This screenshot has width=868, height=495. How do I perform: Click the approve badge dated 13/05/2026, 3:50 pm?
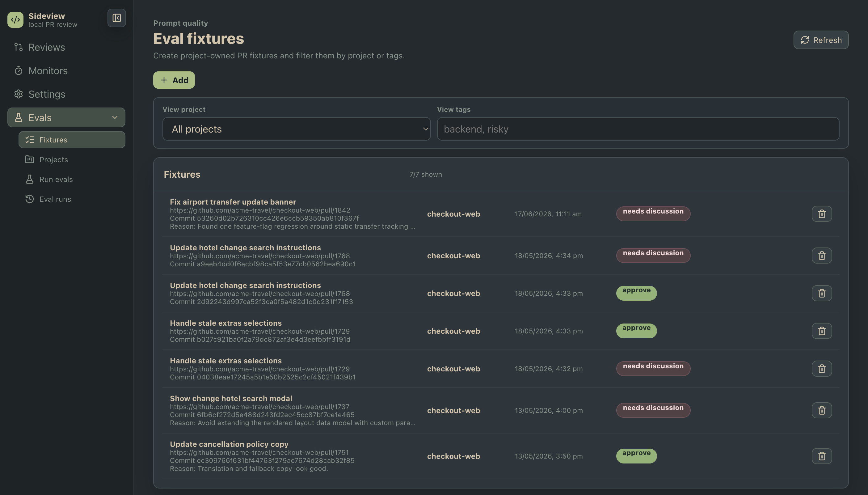click(x=636, y=456)
